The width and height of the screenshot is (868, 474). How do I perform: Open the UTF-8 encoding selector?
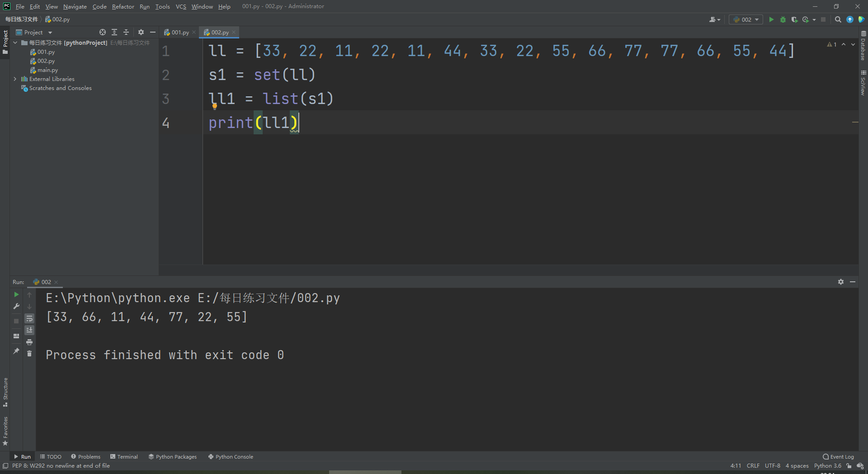pos(773,466)
